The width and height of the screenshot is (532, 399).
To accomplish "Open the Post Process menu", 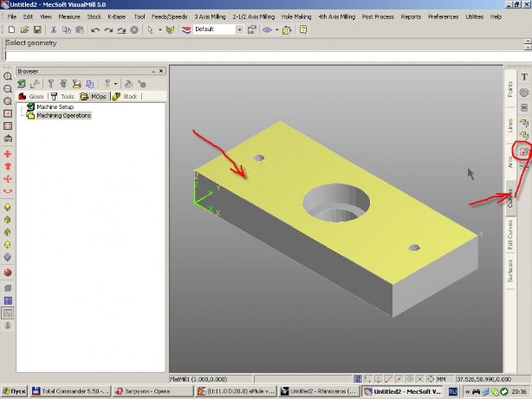I will click(x=378, y=16).
